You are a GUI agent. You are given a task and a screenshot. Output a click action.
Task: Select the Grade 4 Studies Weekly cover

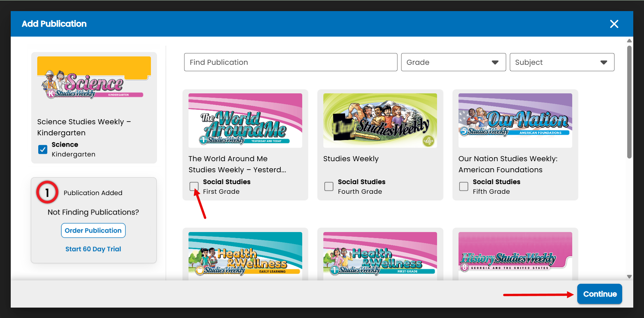tap(380, 121)
